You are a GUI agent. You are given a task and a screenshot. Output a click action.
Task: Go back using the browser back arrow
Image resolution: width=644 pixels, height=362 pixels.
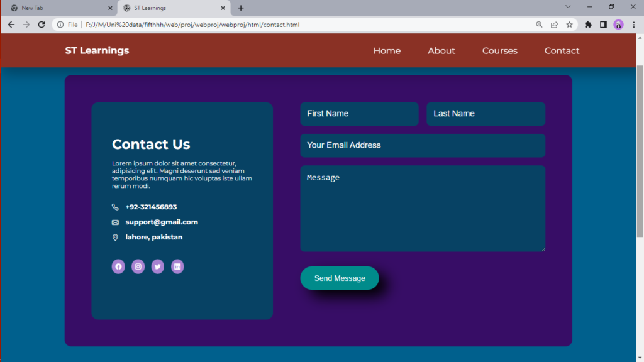click(11, 25)
